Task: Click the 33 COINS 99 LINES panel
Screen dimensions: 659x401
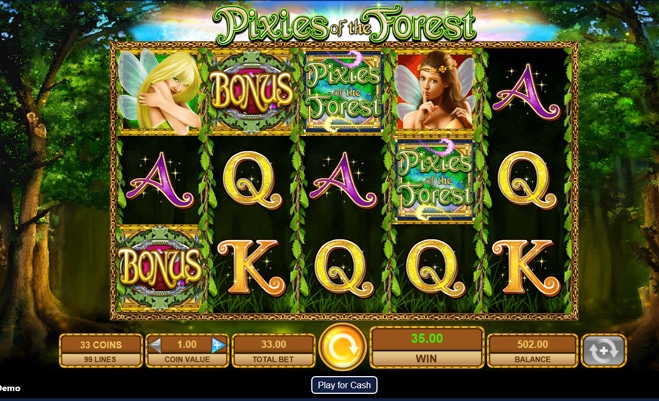Action: click(x=101, y=351)
